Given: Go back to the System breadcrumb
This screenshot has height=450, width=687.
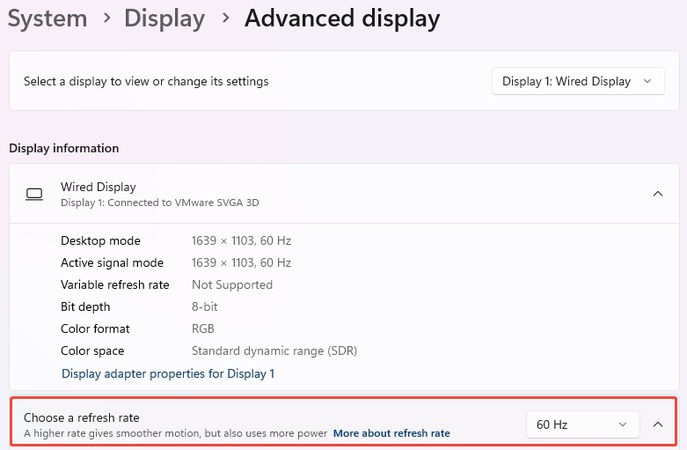Looking at the screenshot, I should pyautogui.click(x=47, y=18).
